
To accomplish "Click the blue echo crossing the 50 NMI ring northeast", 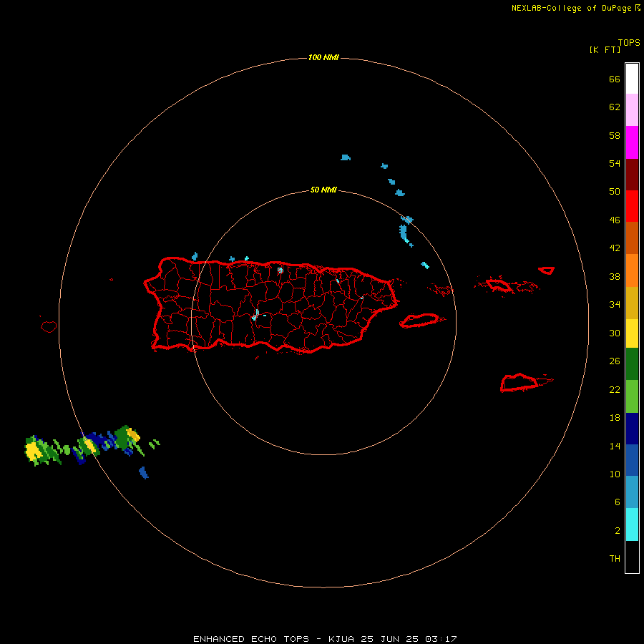I will (x=407, y=220).
